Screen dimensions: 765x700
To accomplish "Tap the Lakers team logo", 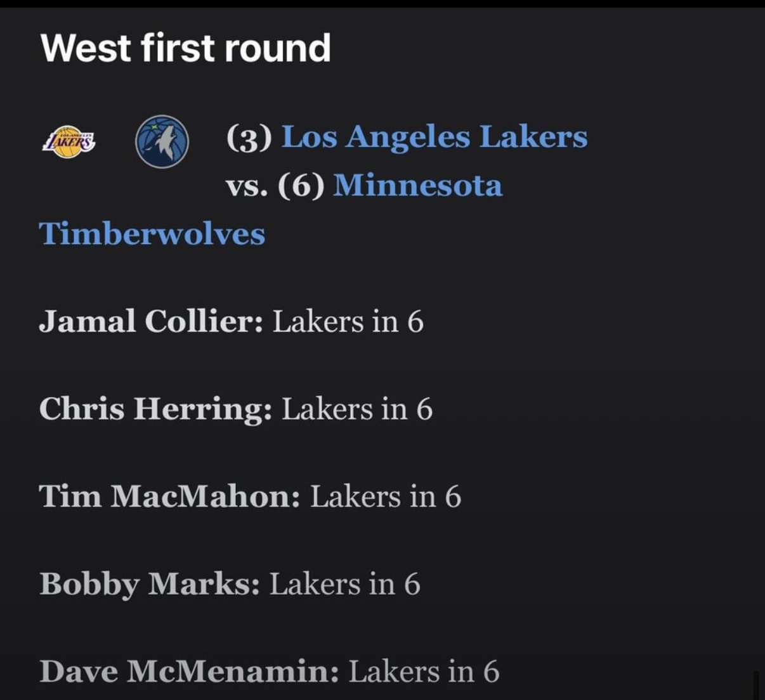I will (69, 142).
